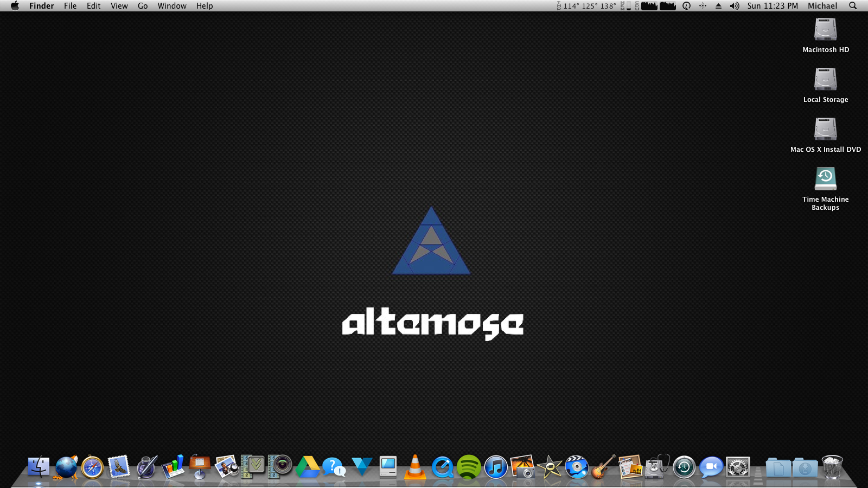Open the volume speaker menu
Screen dimensions: 868x488
coord(735,6)
